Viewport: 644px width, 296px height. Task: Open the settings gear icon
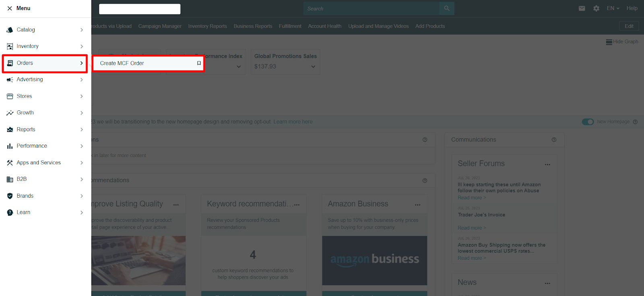[597, 8]
